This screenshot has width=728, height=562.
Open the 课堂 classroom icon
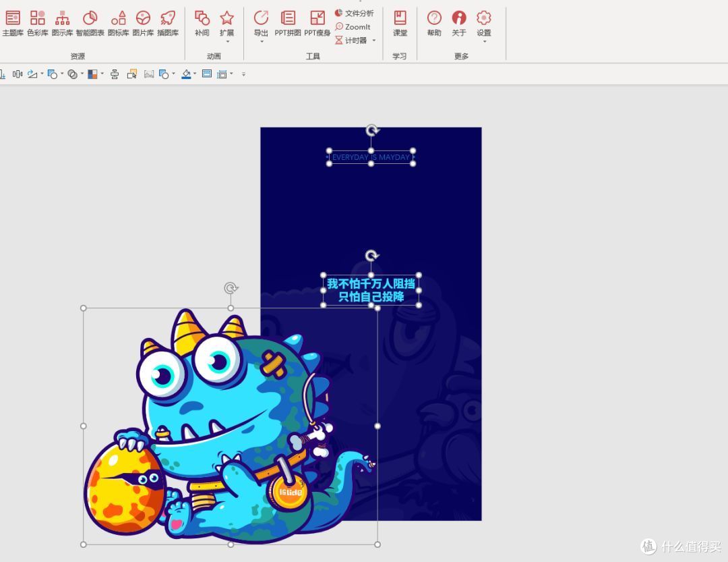click(400, 23)
